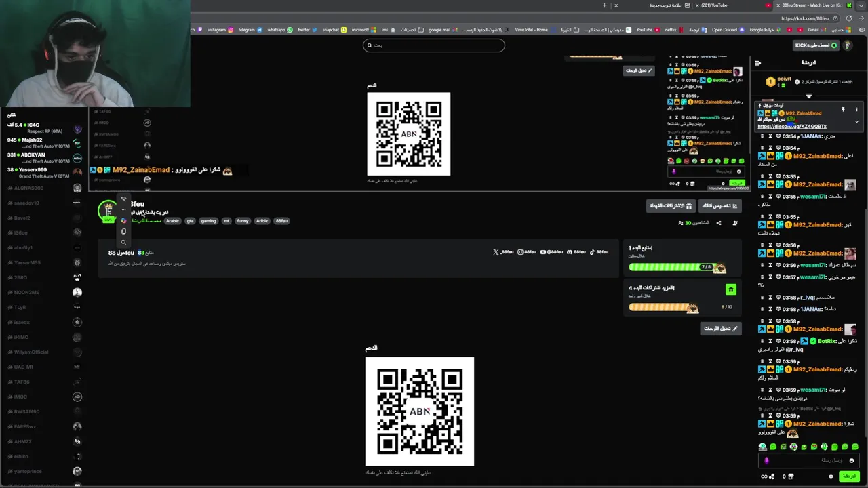Click the add-user icon beside the share icon

[x=734, y=223]
